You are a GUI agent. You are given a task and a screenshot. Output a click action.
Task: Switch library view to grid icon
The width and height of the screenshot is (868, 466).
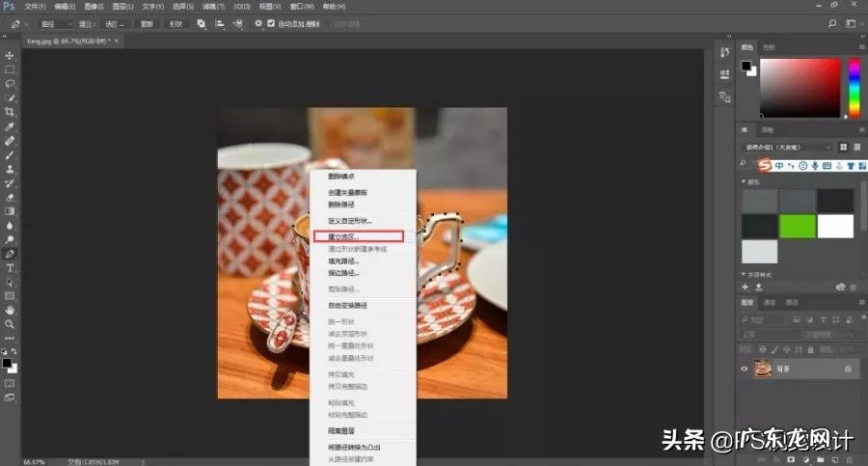point(843,147)
